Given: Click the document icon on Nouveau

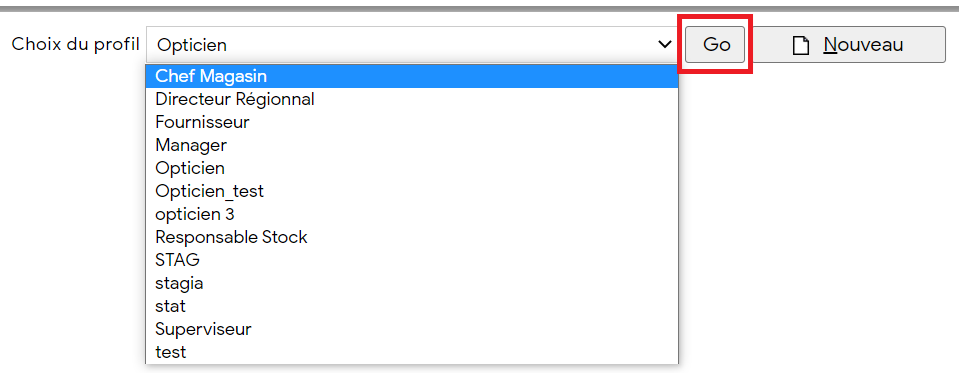Looking at the screenshot, I should tap(801, 45).
